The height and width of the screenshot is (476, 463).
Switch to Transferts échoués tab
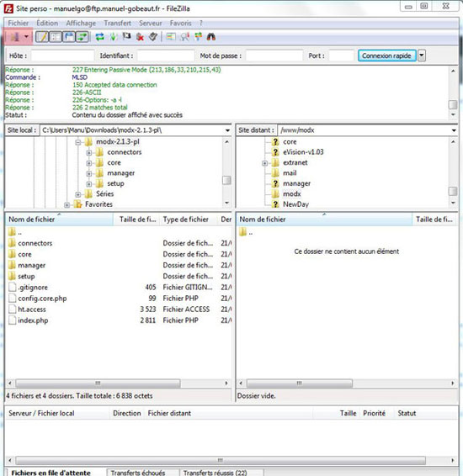click(x=138, y=473)
